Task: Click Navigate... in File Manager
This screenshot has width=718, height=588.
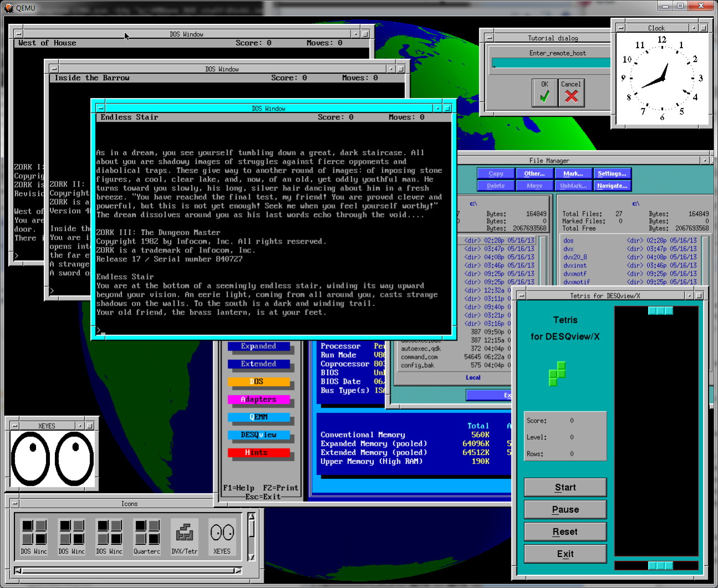Action: [612, 185]
